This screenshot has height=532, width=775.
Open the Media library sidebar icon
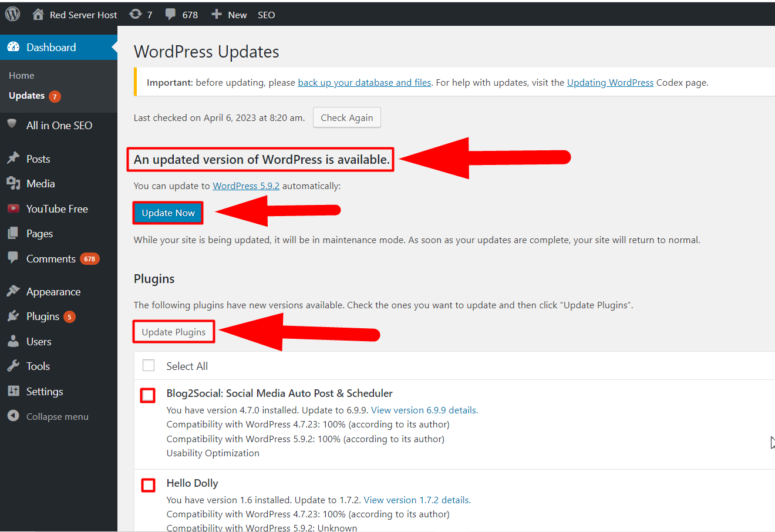tap(13, 184)
